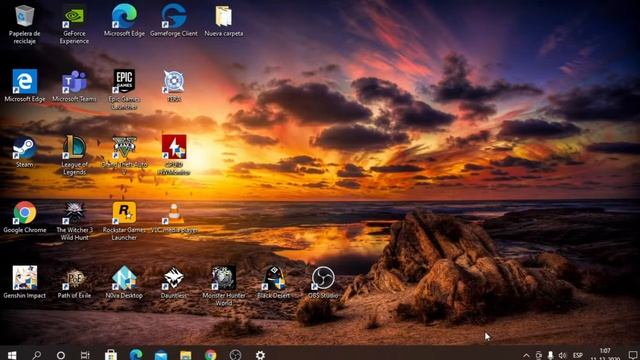Select the Gameforge Client shortcut
This screenshot has height=360, width=640.
tap(173, 20)
